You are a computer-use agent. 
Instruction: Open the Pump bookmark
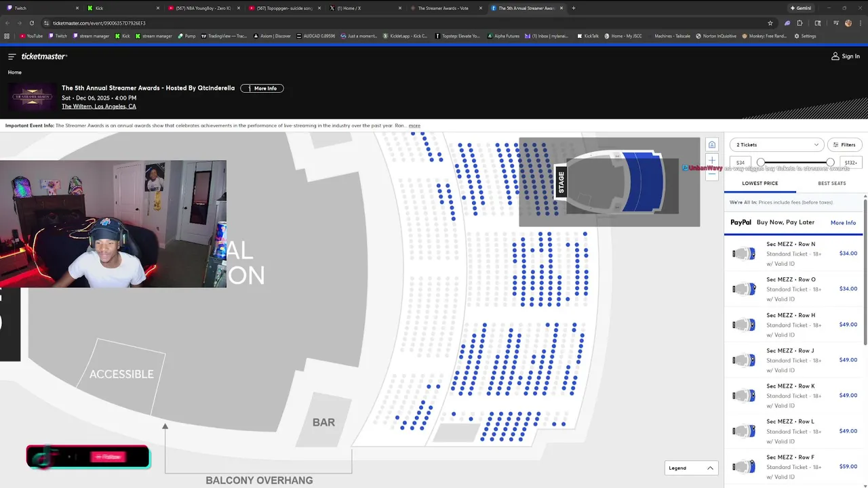(x=186, y=36)
